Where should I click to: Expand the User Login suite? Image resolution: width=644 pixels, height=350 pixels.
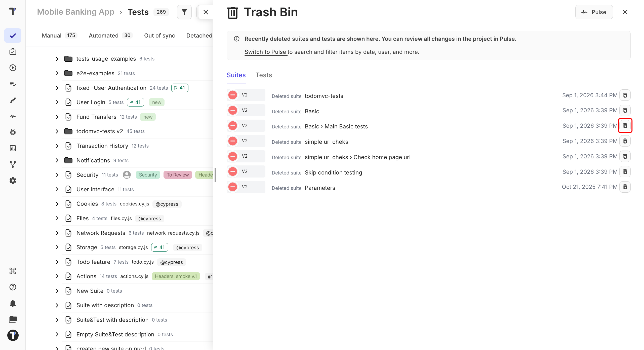pyautogui.click(x=57, y=102)
